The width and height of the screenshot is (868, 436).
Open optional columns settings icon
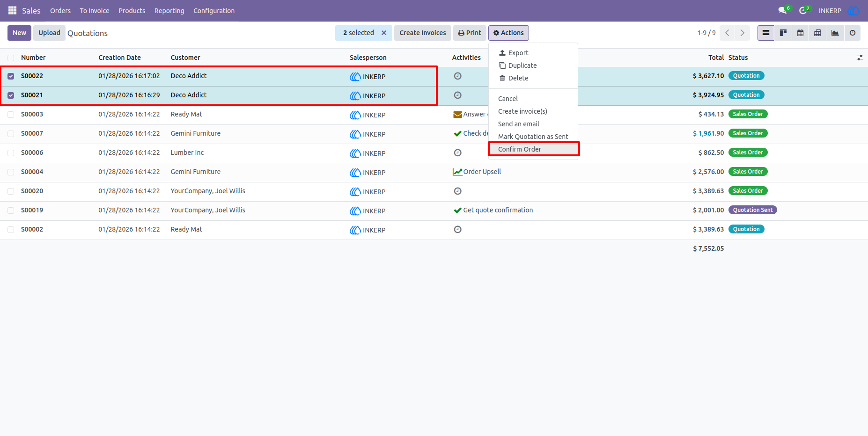point(860,58)
